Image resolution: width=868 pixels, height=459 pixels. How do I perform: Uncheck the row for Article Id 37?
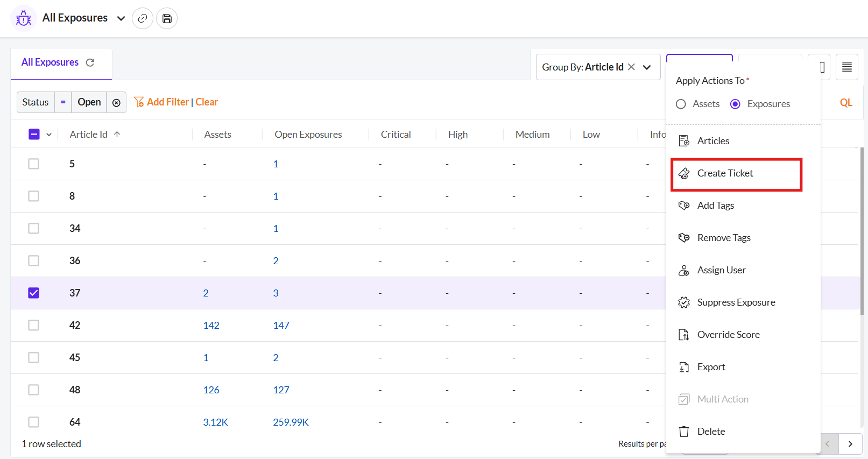point(34,293)
